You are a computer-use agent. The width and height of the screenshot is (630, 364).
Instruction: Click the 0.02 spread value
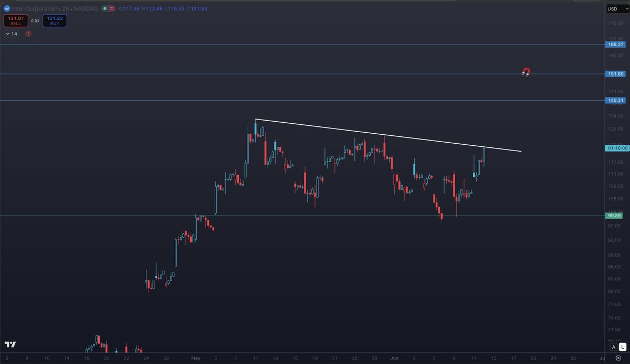[35, 20]
